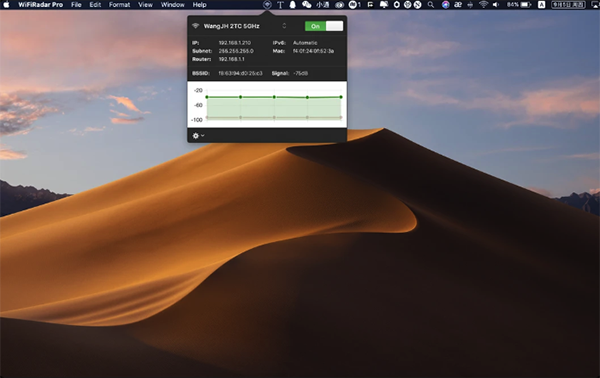Click the date and time in menu bar
Image resolution: width=600 pixels, height=378 pixels.
point(568,5)
